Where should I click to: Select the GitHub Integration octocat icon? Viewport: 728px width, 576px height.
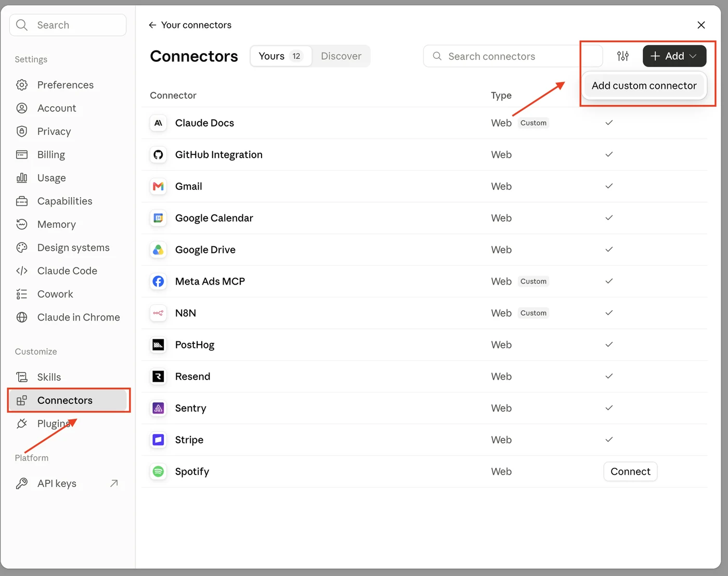(159, 155)
